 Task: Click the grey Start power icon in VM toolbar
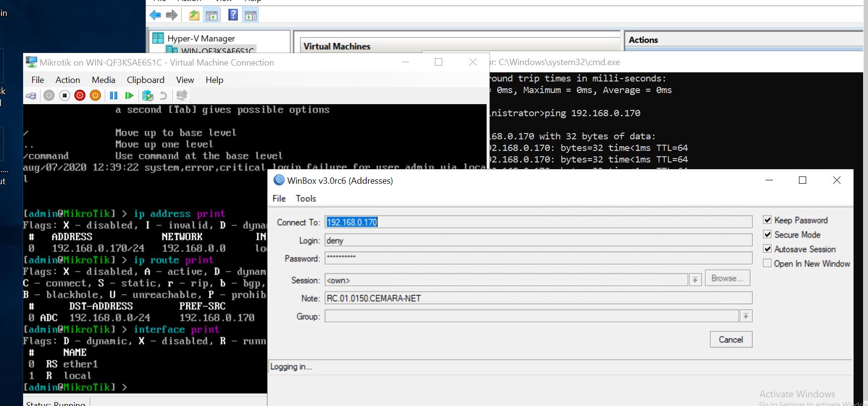point(49,95)
